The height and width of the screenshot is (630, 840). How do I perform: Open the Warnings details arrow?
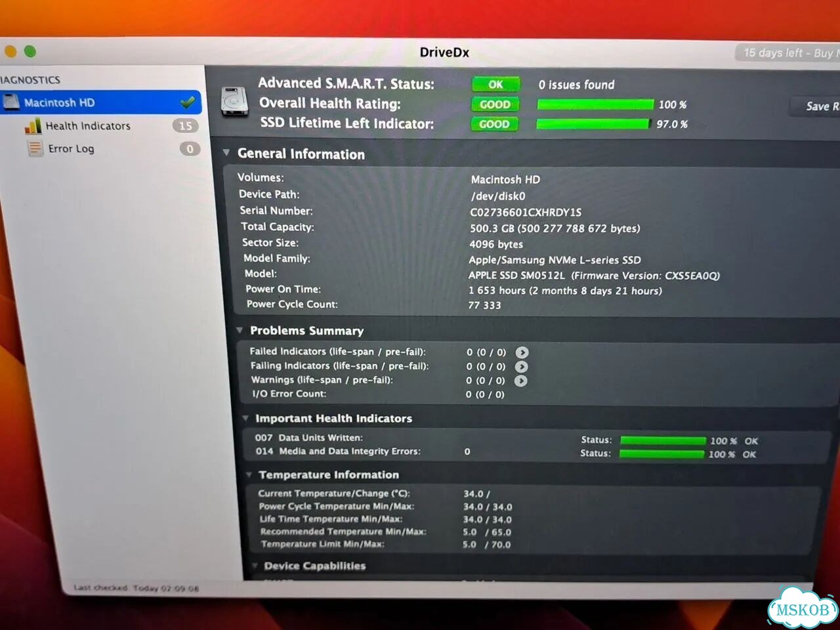coord(520,381)
